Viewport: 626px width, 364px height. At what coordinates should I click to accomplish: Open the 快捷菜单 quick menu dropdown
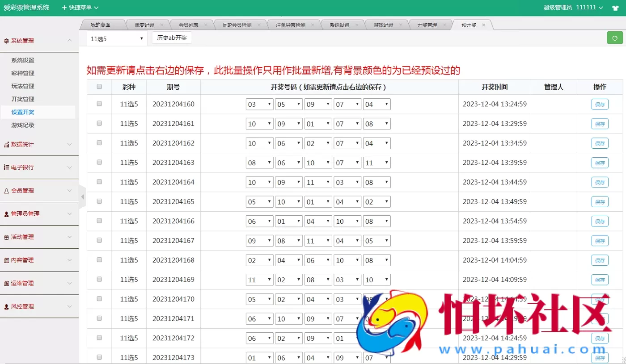[x=79, y=7]
